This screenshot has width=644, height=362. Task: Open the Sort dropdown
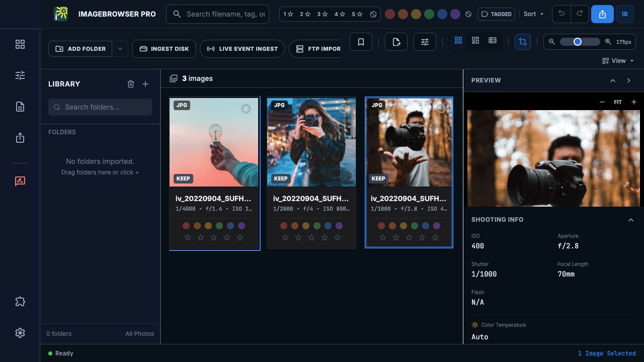(x=534, y=14)
